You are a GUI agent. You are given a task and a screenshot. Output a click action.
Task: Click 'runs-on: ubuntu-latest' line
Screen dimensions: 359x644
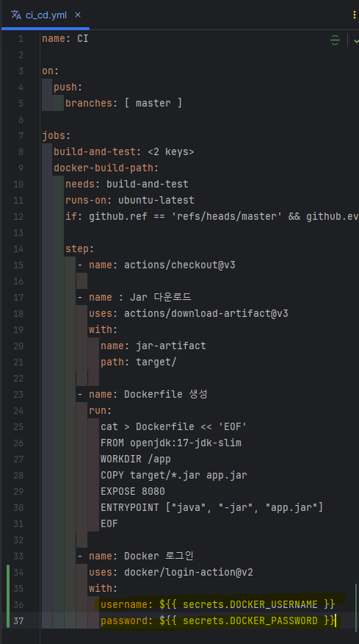[130, 201]
